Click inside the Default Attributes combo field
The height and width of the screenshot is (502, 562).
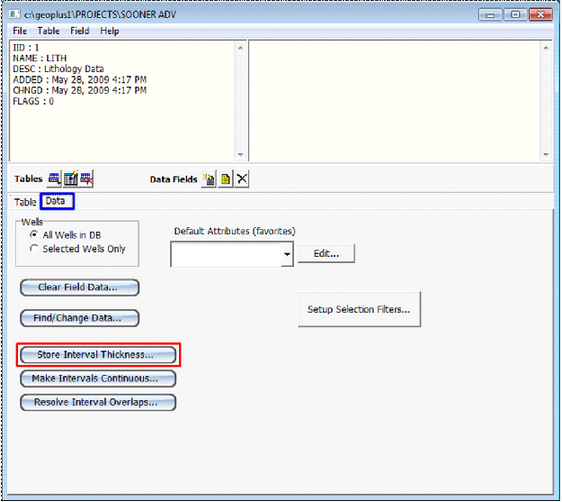click(x=226, y=254)
